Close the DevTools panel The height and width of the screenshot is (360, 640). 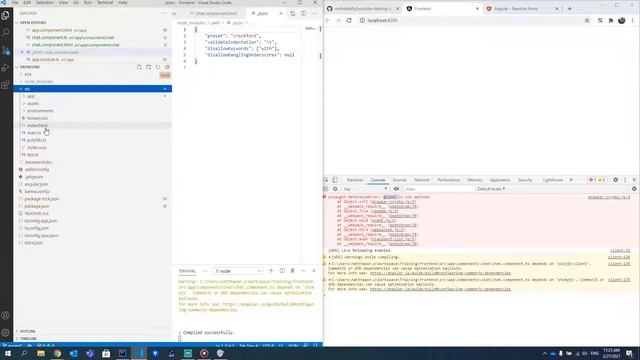coord(634,180)
